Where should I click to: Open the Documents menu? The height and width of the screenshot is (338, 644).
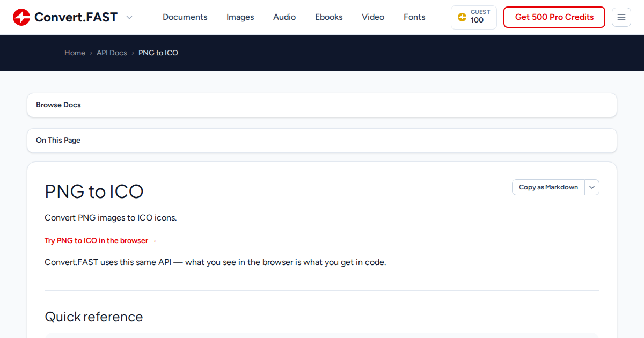click(x=185, y=17)
